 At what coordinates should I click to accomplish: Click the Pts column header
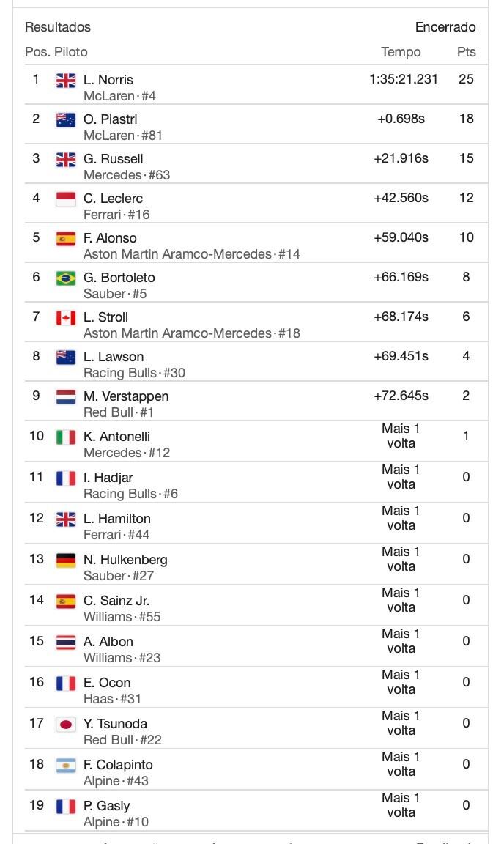(x=466, y=52)
